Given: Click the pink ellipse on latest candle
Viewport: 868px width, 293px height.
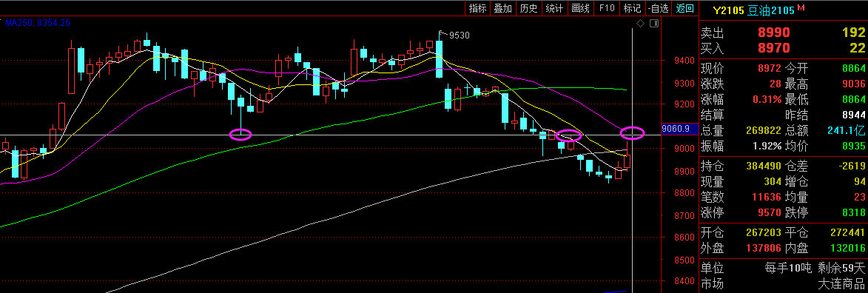Looking at the screenshot, I should coord(633,133).
